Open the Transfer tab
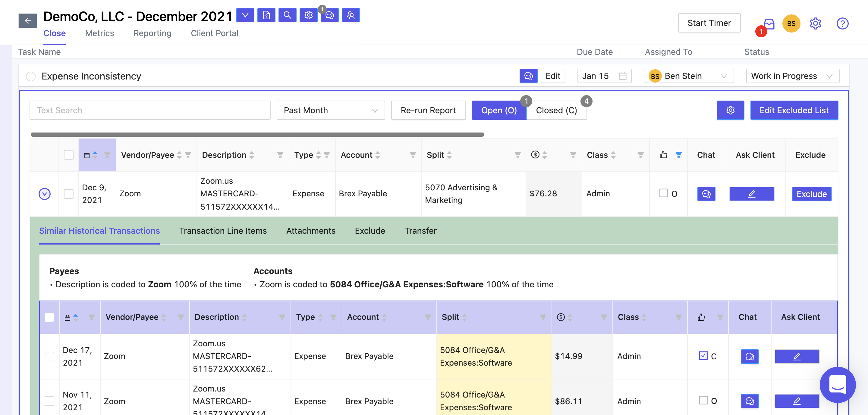The width and height of the screenshot is (868, 415). point(420,231)
